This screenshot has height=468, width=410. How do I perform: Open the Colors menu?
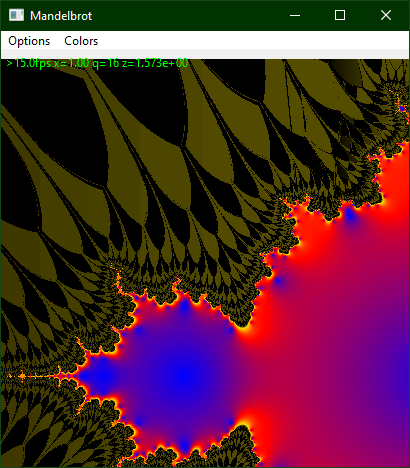[x=81, y=41]
